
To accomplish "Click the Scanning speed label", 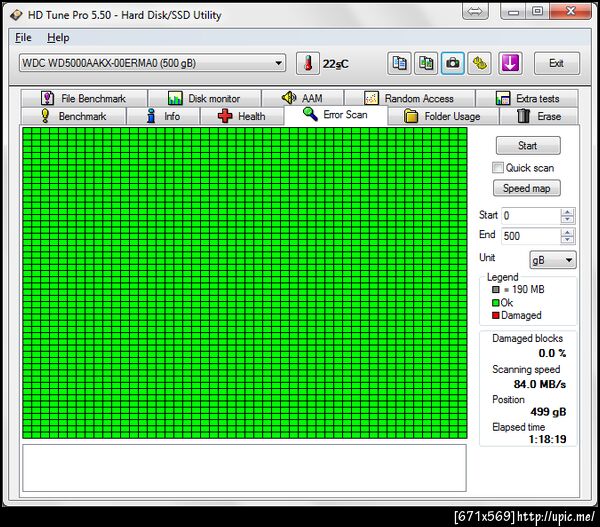I will 526,369.
